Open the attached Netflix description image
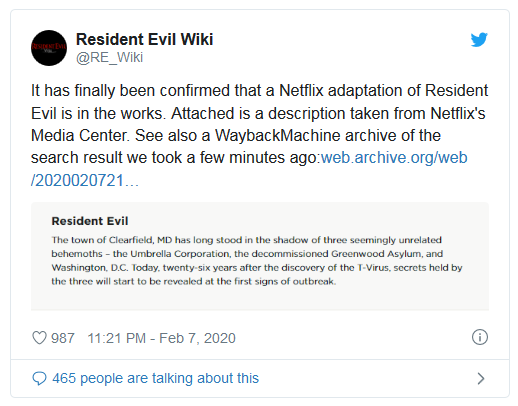The image size is (518, 406). [260, 256]
